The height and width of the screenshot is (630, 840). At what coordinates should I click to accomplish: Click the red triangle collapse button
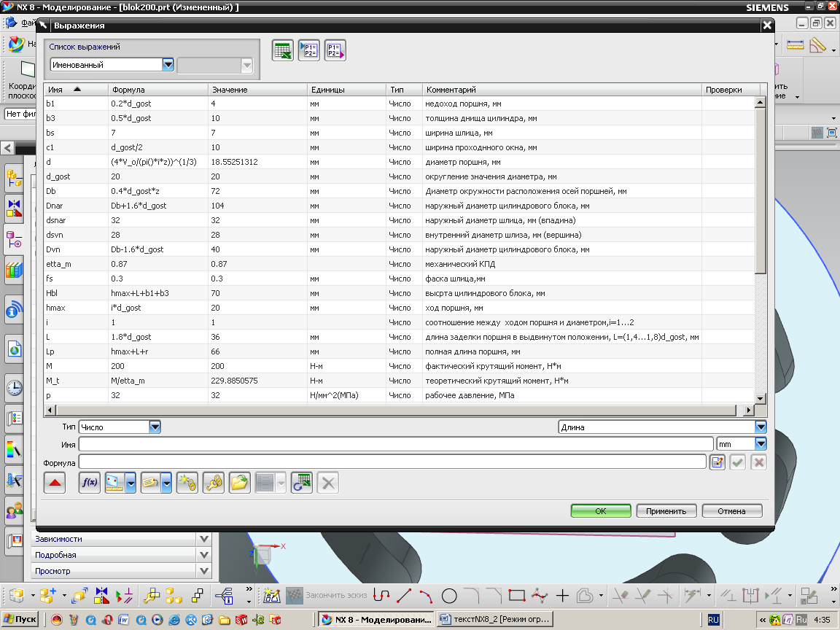click(55, 483)
